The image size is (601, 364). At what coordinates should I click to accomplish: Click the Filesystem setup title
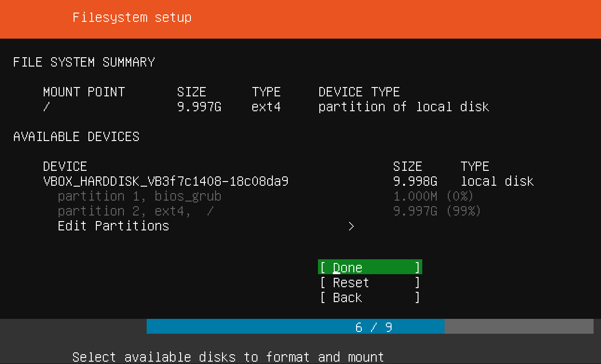(132, 18)
